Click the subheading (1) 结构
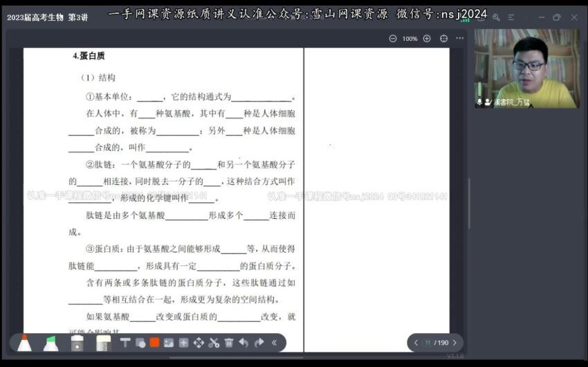588x367 pixels. coord(98,78)
